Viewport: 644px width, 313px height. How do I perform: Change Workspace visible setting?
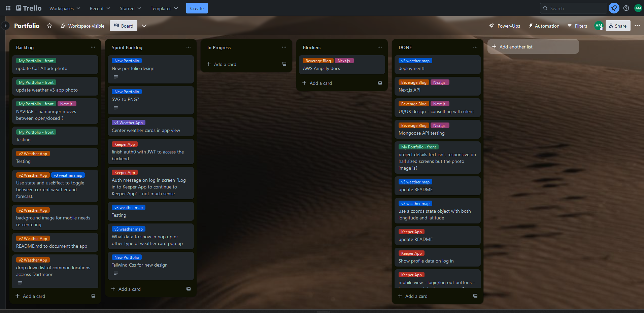82,26
